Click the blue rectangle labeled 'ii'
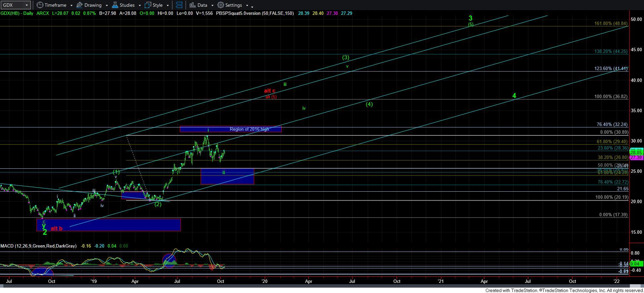Screen dimensions: 644x293 (x=227, y=176)
